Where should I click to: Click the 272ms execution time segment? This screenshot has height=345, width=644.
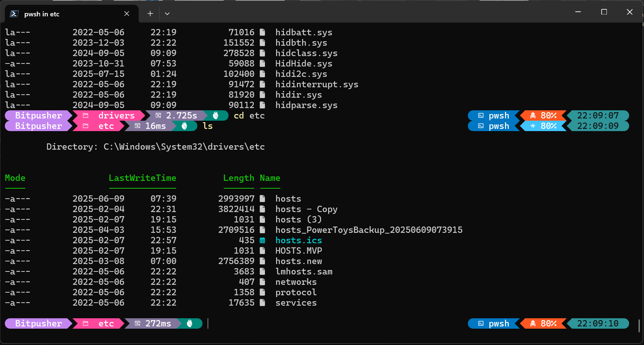153,323
